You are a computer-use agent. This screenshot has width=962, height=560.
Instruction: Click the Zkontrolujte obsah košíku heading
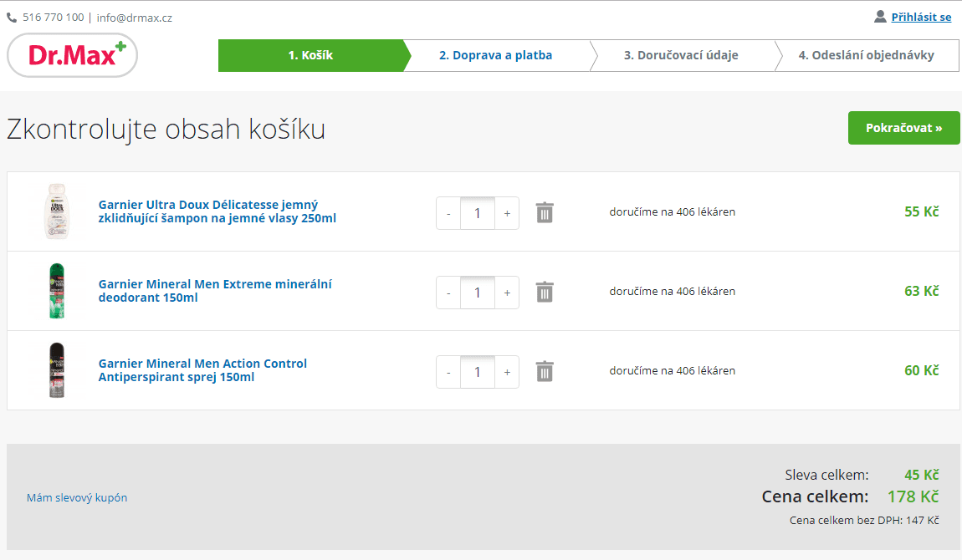[166, 130]
